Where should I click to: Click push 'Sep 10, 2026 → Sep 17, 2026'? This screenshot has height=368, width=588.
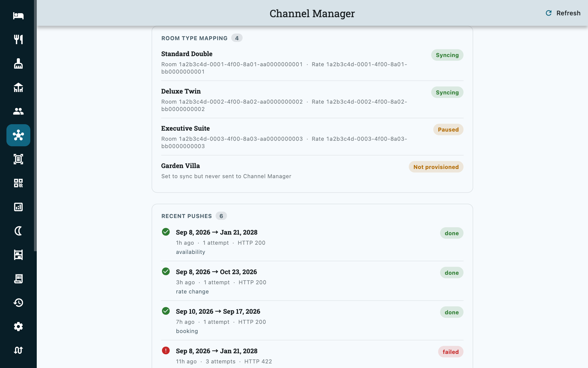(218, 312)
